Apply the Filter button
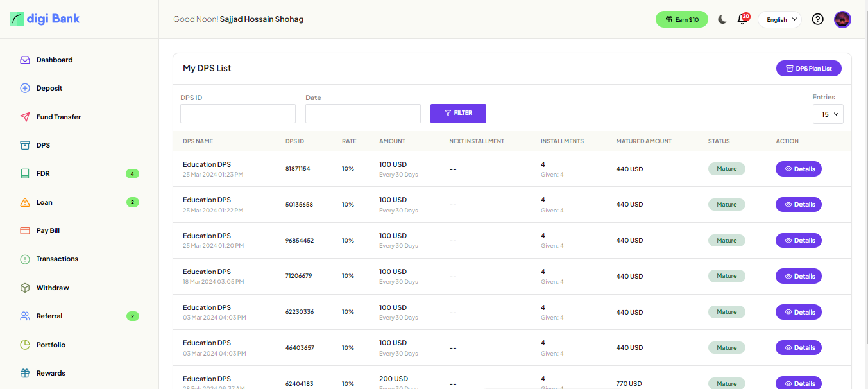The width and height of the screenshot is (868, 389). click(x=458, y=113)
